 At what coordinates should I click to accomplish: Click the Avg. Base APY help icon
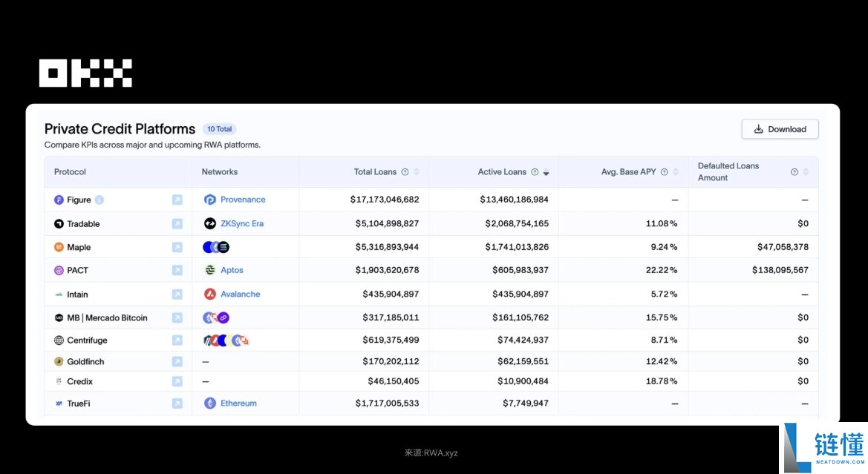(665, 172)
